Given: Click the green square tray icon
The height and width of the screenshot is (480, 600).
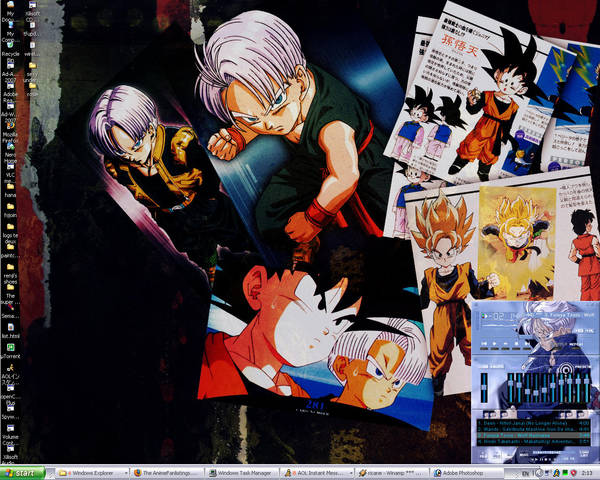Looking at the screenshot, I should point(565,473).
